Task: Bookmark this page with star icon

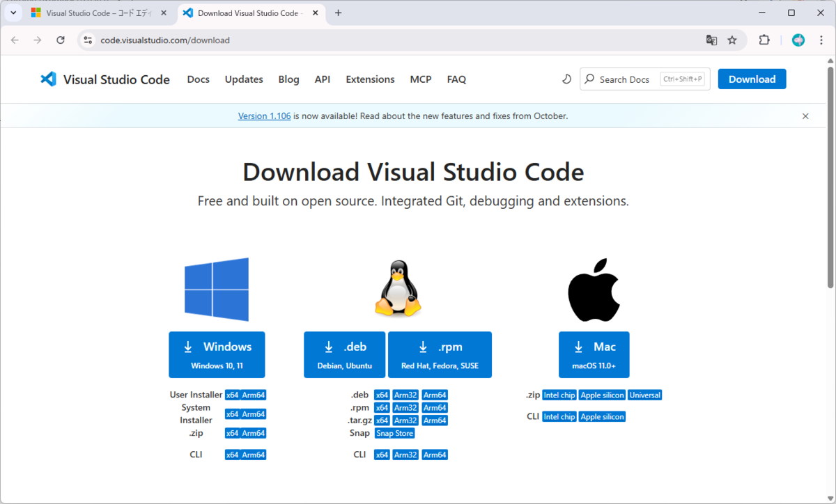Action: pyautogui.click(x=732, y=40)
